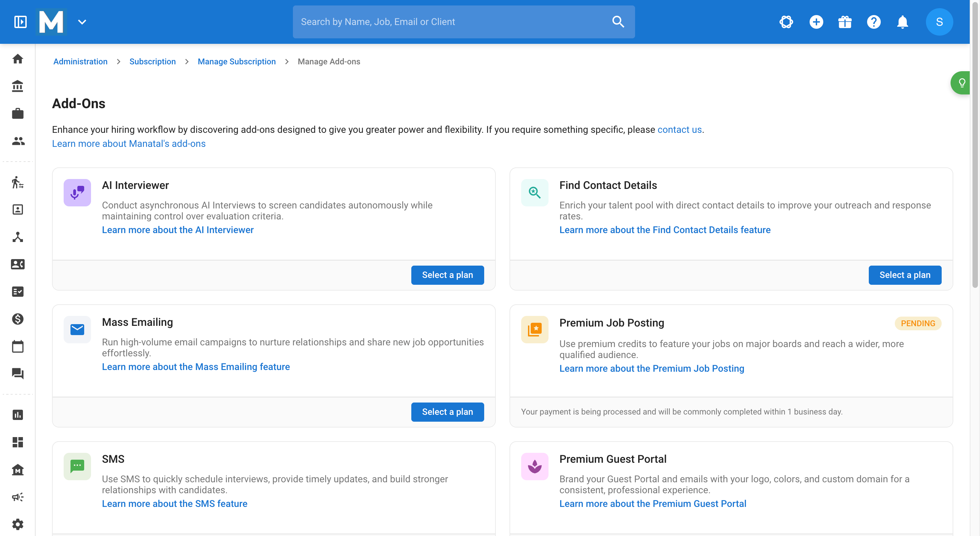Click the Manage Add-ons breadcrumb text

click(329, 62)
